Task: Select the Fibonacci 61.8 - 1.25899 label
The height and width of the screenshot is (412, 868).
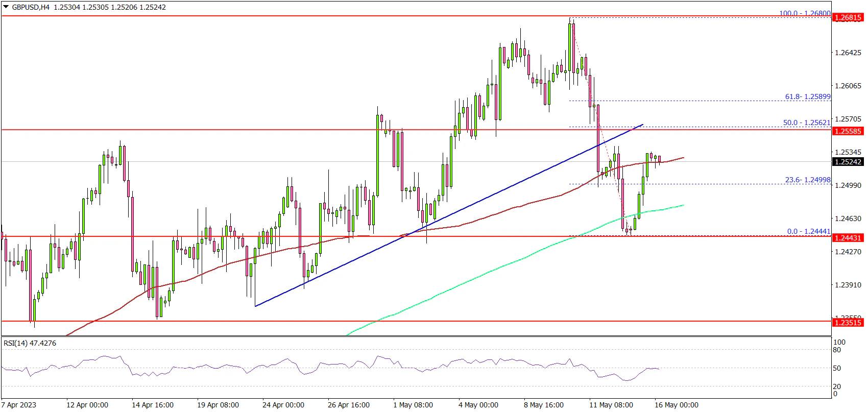Action: [808, 96]
